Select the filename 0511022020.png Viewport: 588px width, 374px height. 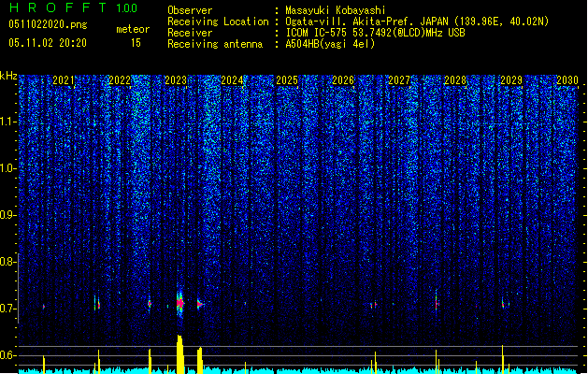click(48, 25)
